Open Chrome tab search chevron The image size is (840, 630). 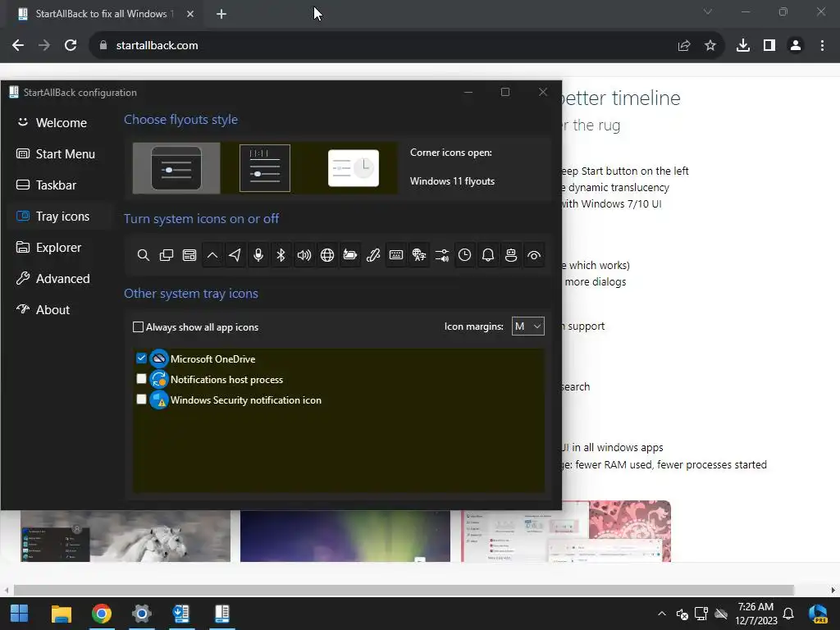pyautogui.click(x=708, y=11)
